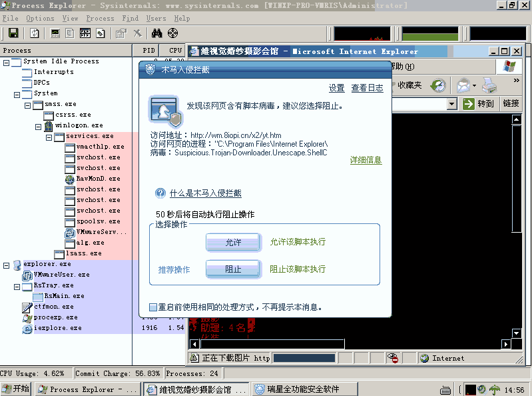Viewport: 532px width, 396px height.
Task: Click the iexplore.exe process icon
Action: (x=27, y=329)
